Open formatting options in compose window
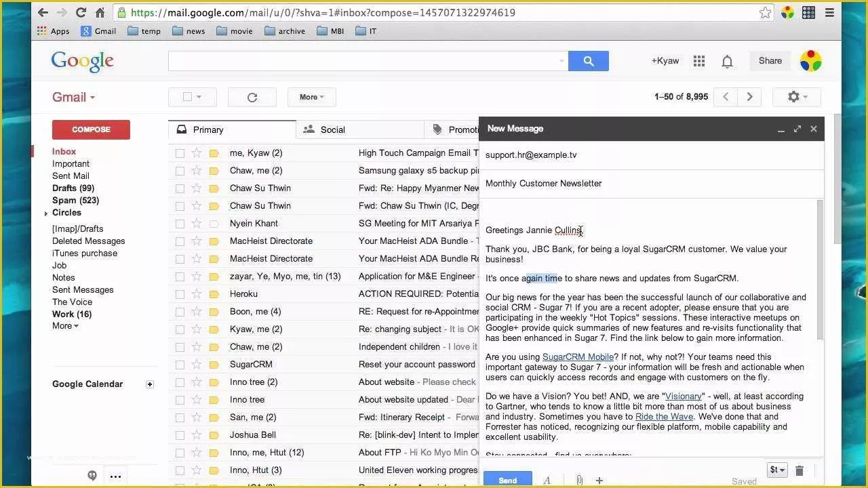The height and width of the screenshot is (488, 868). pyautogui.click(x=547, y=480)
